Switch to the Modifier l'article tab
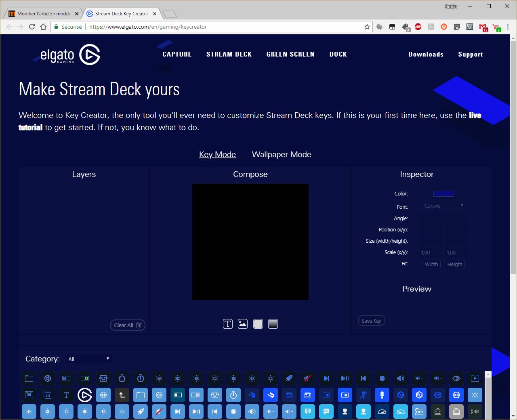517x420 pixels. 43,13
